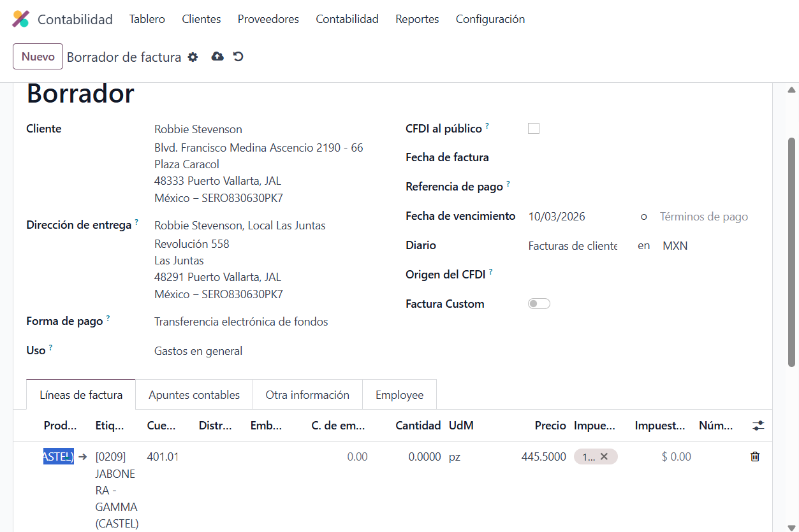The height and width of the screenshot is (532, 799).
Task: Click the Términos de pago field
Action: (x=703, y=217)
